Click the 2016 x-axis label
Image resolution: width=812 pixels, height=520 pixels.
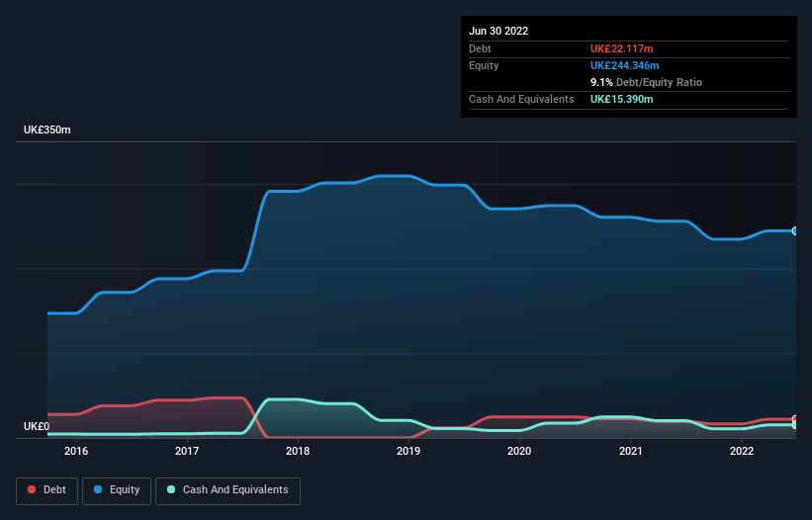click(x=76, y=451)
